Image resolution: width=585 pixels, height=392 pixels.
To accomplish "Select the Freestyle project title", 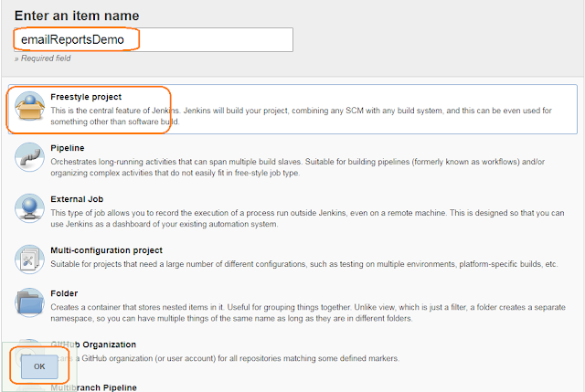I will [86, 97].
